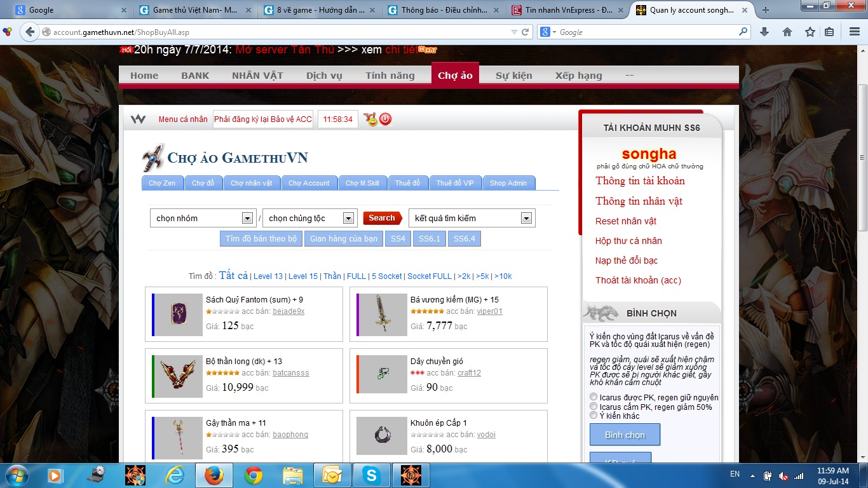The width and height of the screenshot is (868, 488).
Task: Open the bookmarks list icon
Action: (x=829, y=32)
